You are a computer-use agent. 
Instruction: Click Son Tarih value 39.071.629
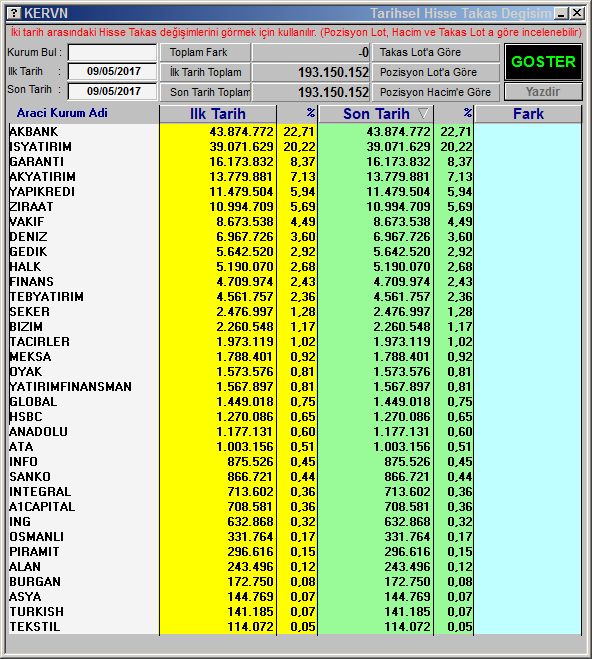398,147
